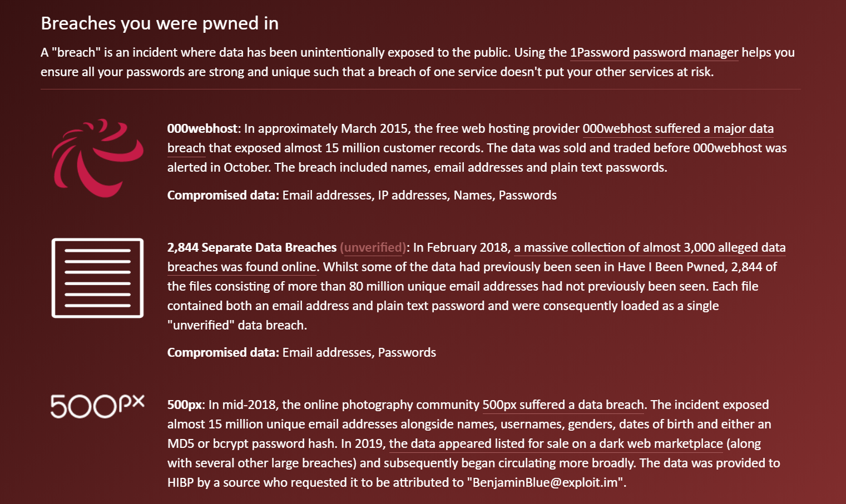The image size is (846, 504).
Task: Click 'Email addresses, Passwords' compromised data list
Action: 359,353
